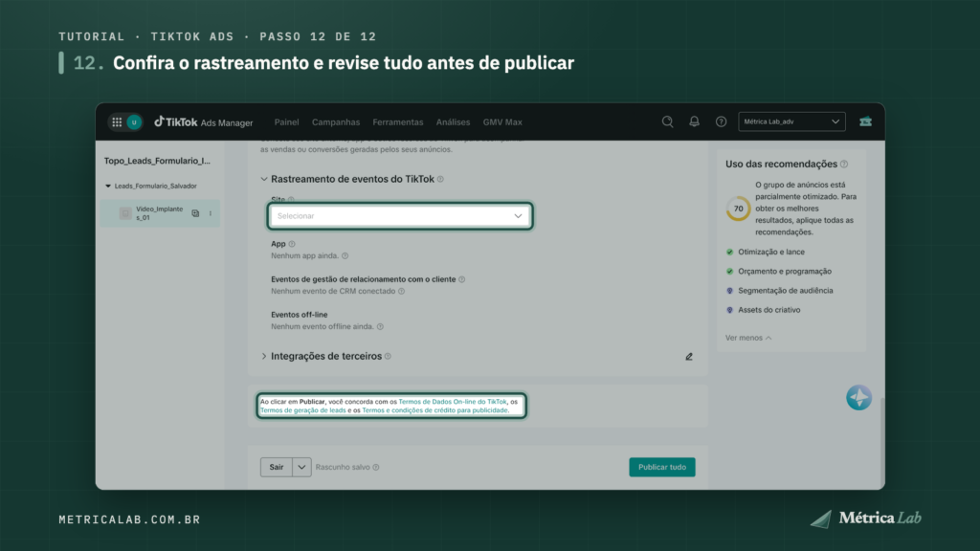Collapse the Leads_Formulario_Salvador ad group
980x551 pixels.
point(108,187)
